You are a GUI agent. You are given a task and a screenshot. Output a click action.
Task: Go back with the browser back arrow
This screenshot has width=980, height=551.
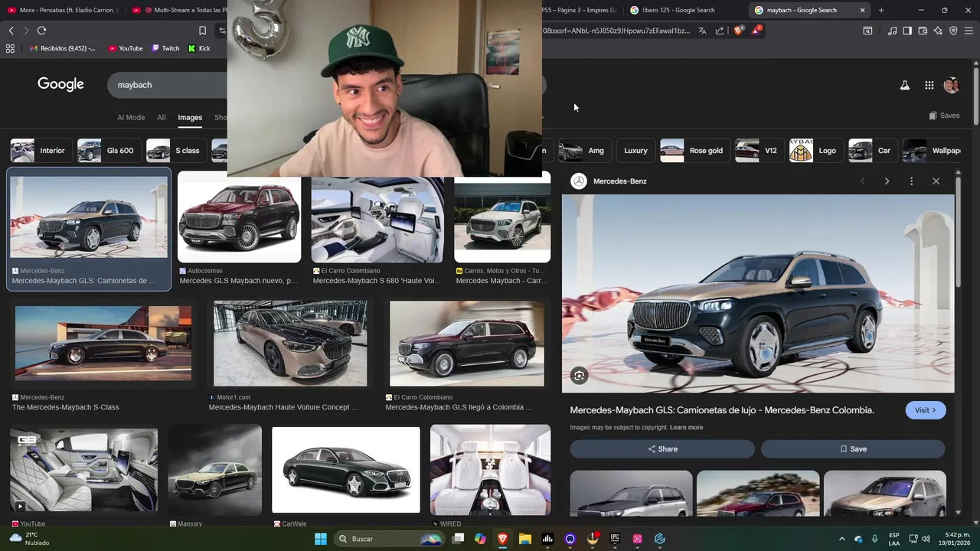pyautogui.click(x=11, y=31)
